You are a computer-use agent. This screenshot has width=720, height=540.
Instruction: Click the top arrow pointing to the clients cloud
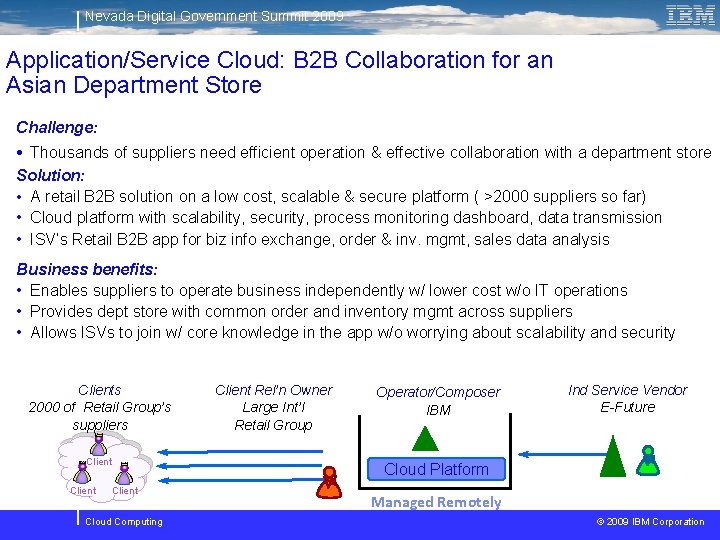(240, 452)
